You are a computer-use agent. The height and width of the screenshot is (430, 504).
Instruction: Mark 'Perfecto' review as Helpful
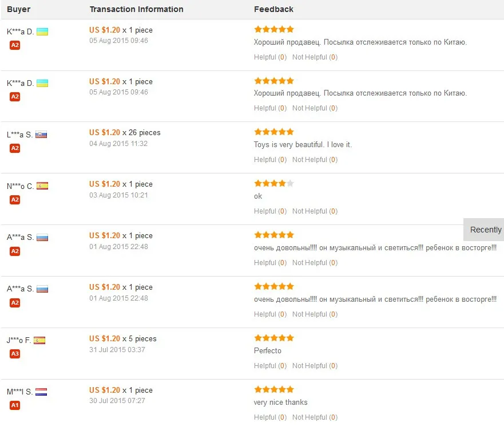click(x=270, y=366)
